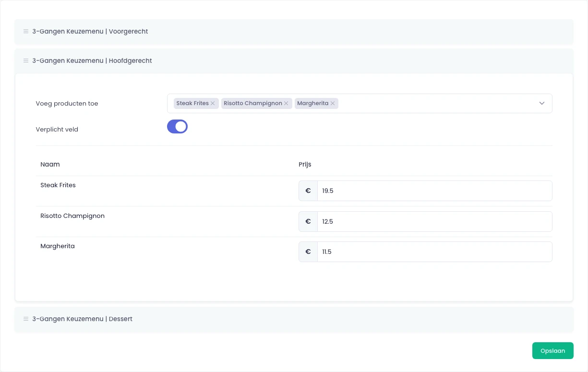Grab the drag handle of the Hoofdgerecht section

click(x=26, y=61)
